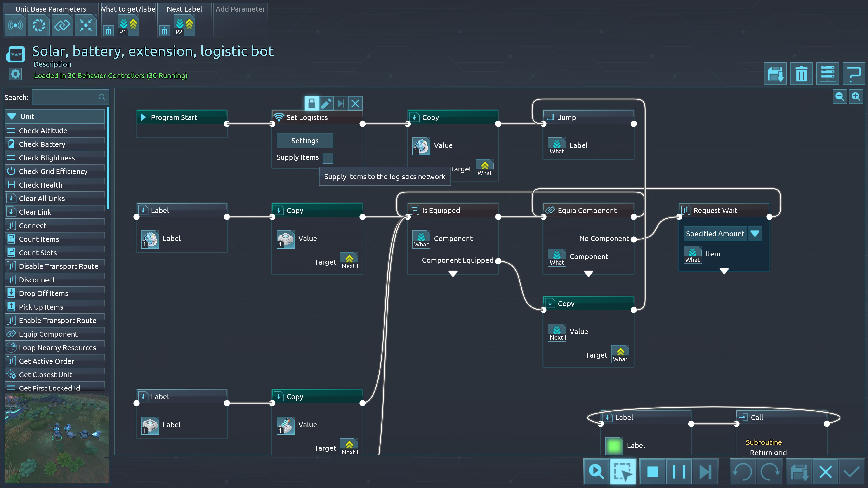Viewport: 868px width, 488px height.
Task: Delete the P1 parameter with trash icon
Action: (x=108, y=31)
